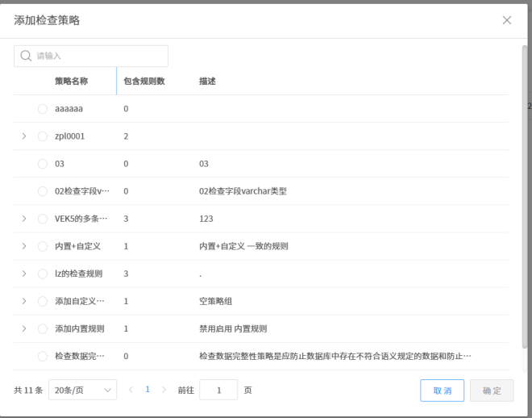The height and width of the screenshot is (418, 532).
Task: Click description 空策略组
Action: click(216, 302)
